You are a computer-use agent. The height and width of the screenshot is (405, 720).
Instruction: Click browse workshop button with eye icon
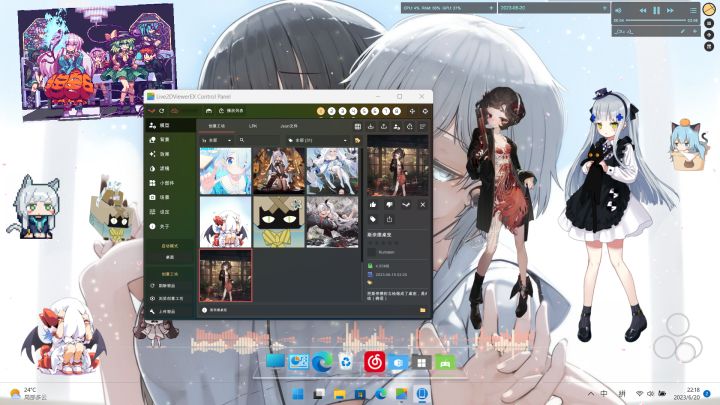click(170, 298)
